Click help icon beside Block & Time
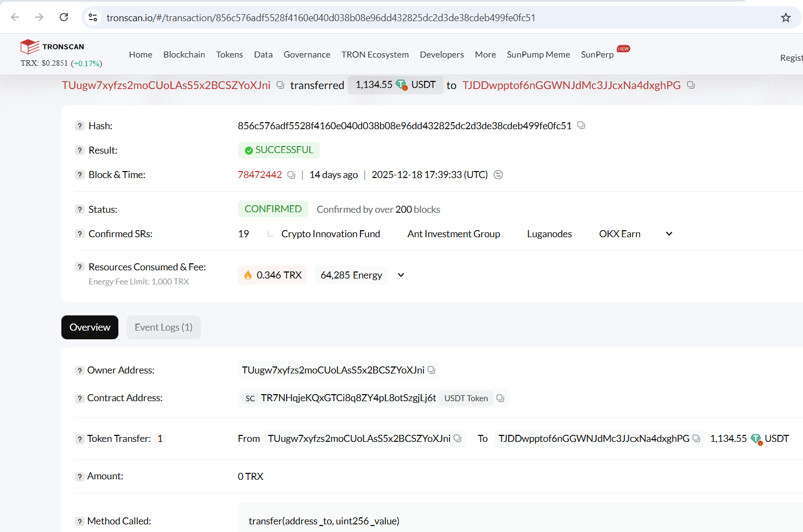 (80, 175)
